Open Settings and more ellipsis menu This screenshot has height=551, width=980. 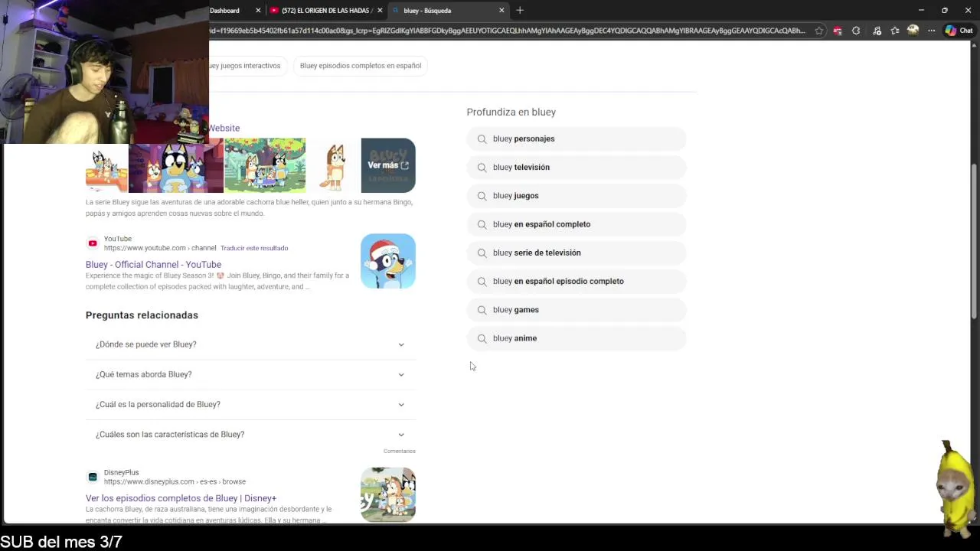coord(931,31)
